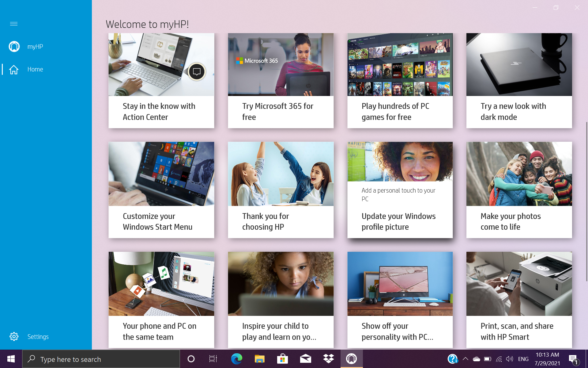Show hidden system tray icons
This screenshot has width=588, height=368.
(465, 359)
